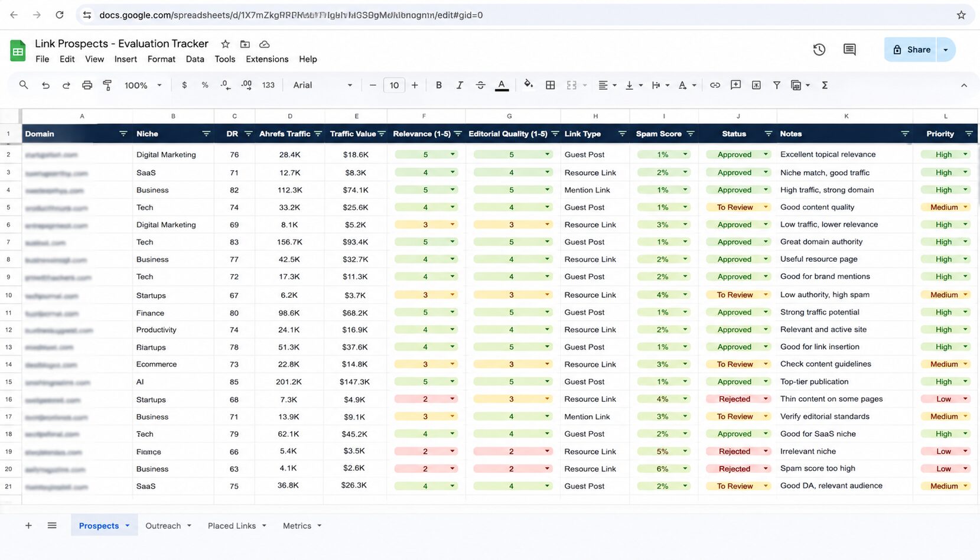Reload the browser page
The image size is (980, 560).
(x=60, y=15)
